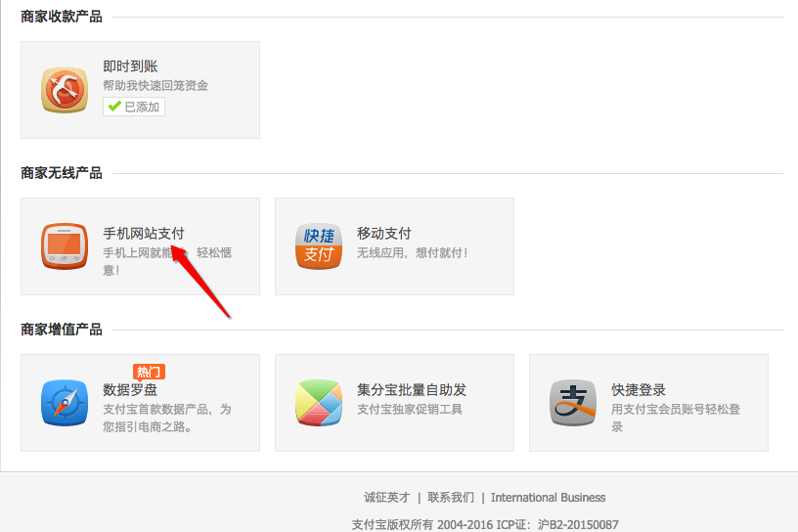The width and height of the screenshot is (798, 532).
Task: Visit the 联系我们 footer link
Action: coord(451,498)
